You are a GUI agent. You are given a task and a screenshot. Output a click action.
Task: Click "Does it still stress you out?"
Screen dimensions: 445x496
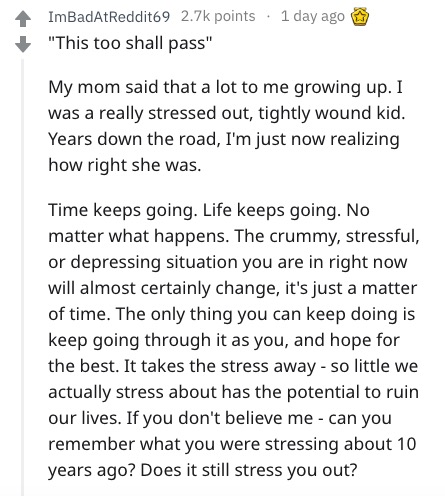coord(248,470)
